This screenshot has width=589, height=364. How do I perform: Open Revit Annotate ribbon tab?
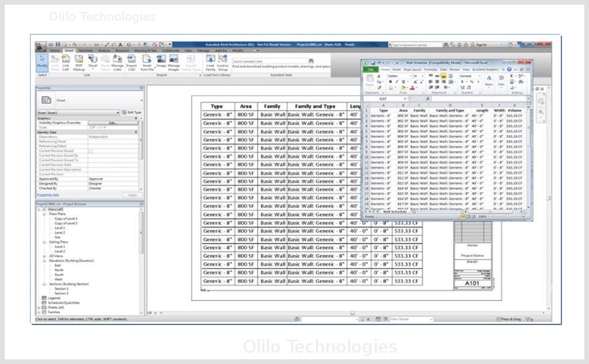click(x=85, y=50)
